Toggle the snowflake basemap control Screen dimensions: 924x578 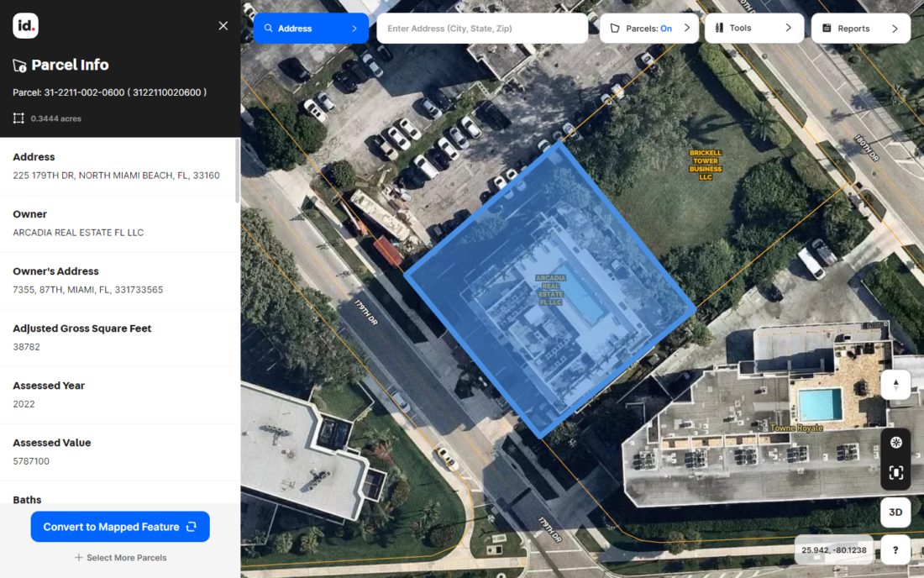[x=895, y=442]
